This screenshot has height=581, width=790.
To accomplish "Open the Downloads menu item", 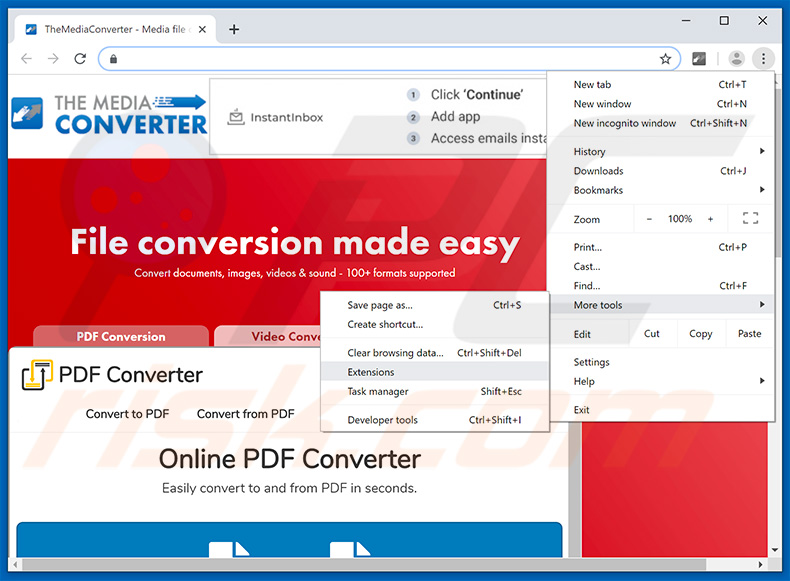I will click(x=661, y=171).
